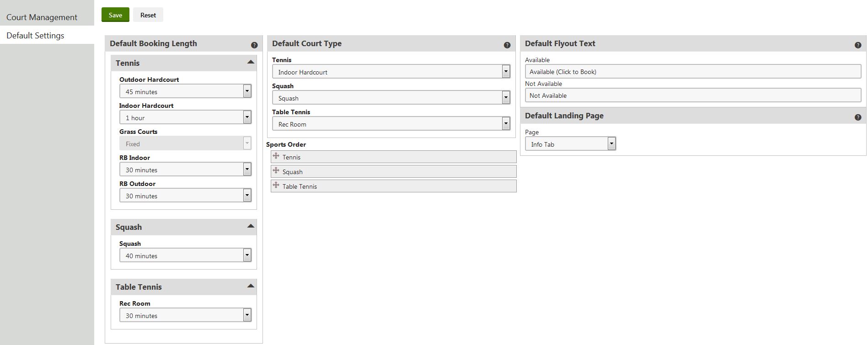Click help icon for Default Flyout Text
Image resolution: width=868 pixels, height=345 pixels.
point(857,45)
